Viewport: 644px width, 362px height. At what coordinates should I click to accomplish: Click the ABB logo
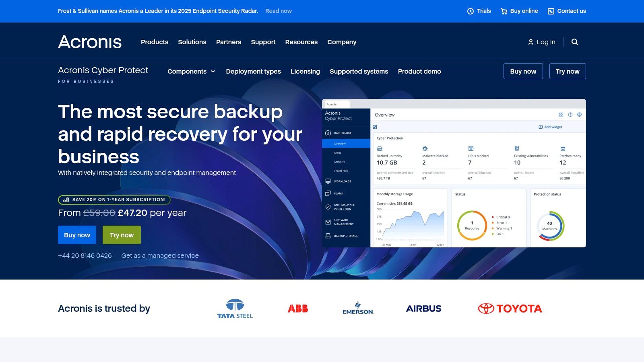(x=298, y=309)
